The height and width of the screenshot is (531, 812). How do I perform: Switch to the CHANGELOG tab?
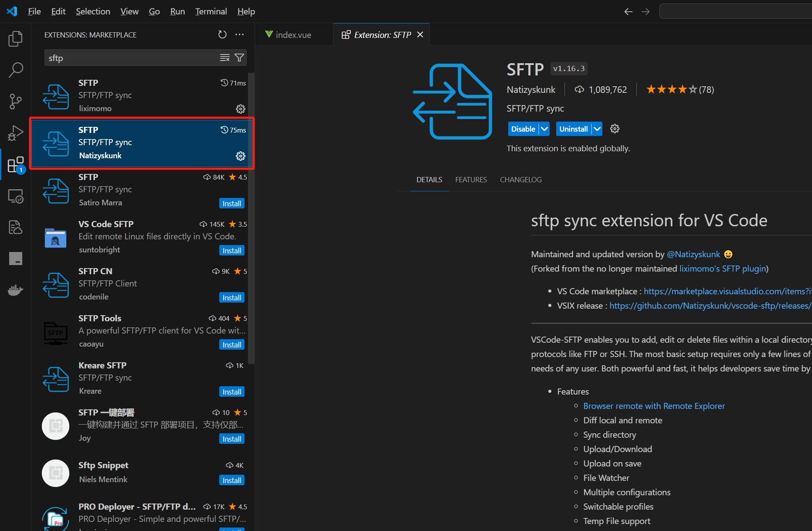click(521, 180)
